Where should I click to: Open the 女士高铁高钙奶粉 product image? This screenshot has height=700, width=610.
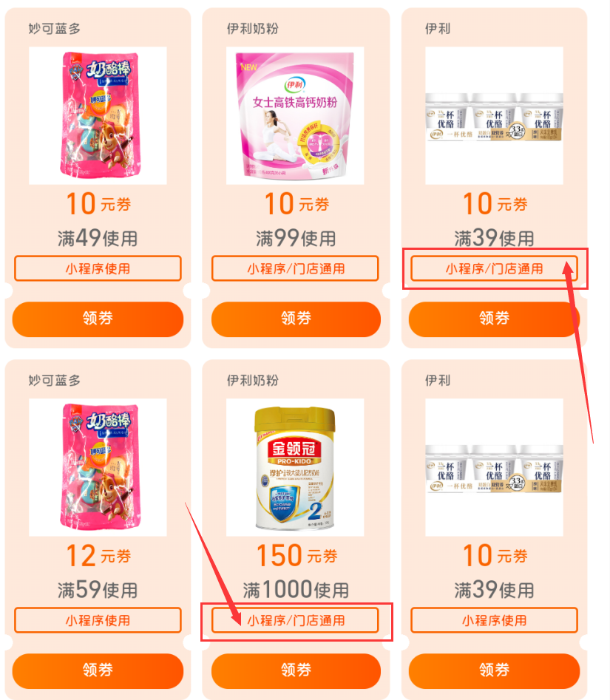click(295, 115)
